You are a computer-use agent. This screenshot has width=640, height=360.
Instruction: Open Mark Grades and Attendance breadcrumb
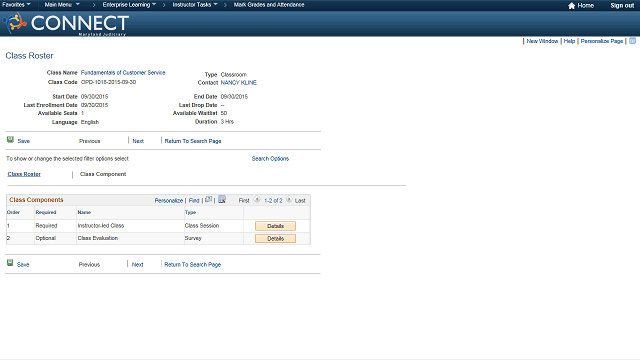pyautogui.click(x=269, y=5)
